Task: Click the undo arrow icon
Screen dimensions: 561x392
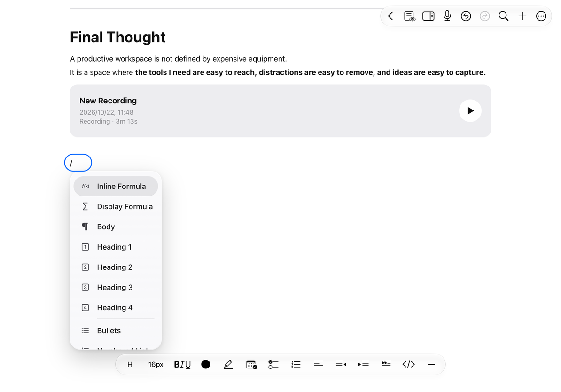Action: 466,16
